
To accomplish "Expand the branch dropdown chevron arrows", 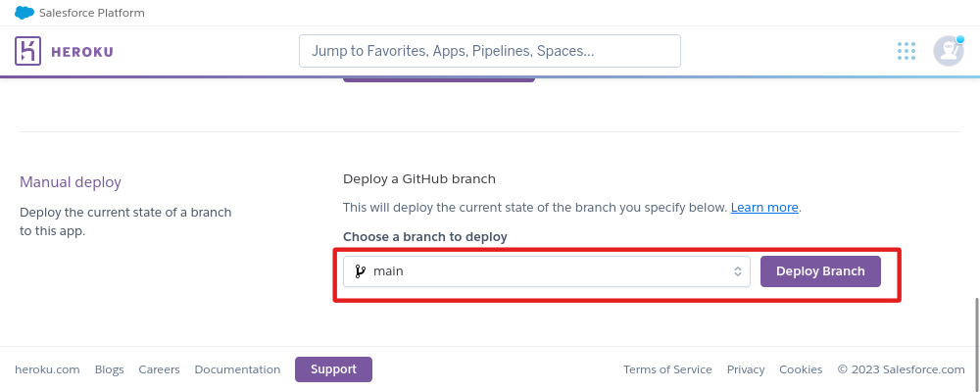I will click(738, 271).
